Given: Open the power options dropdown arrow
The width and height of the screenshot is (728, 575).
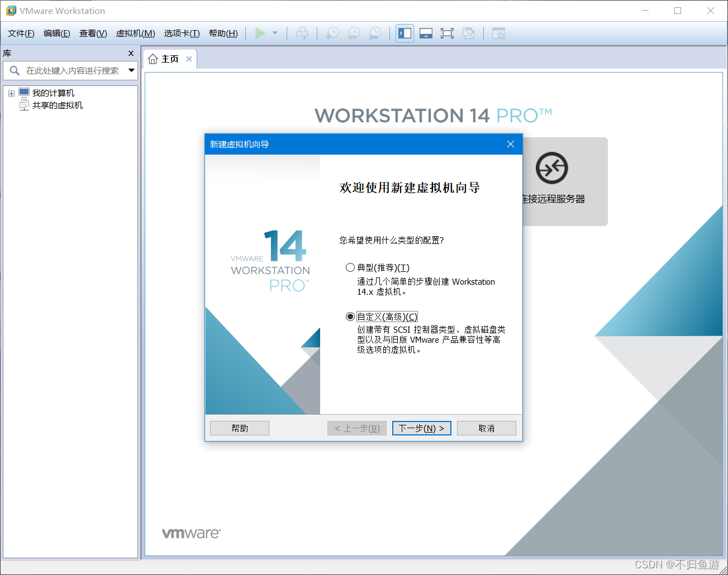Looking at the screenshot, I should pos(275,33).
